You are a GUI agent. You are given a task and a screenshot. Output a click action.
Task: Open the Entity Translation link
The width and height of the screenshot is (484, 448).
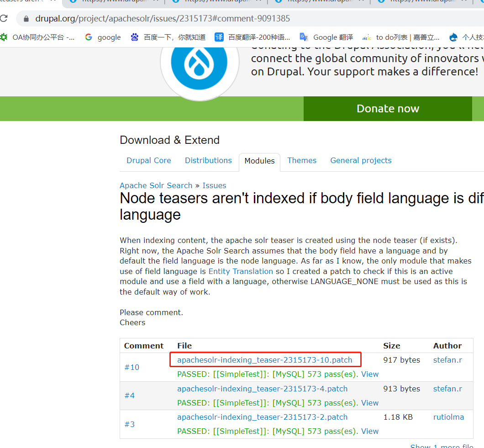(x=241, y=271)
